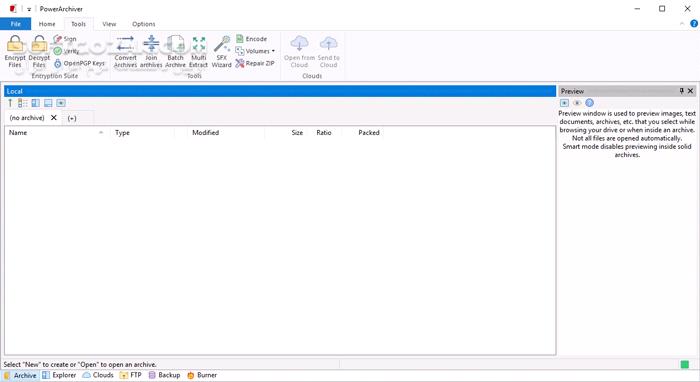
Task: Click the 'Clouds' ribbon group label
Action: click(312, 76)
